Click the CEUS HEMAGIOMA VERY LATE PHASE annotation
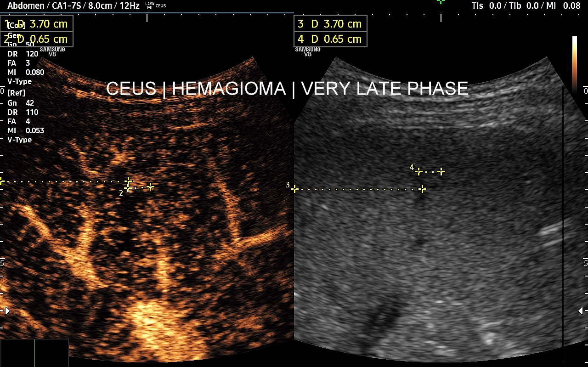 [287, 89]
